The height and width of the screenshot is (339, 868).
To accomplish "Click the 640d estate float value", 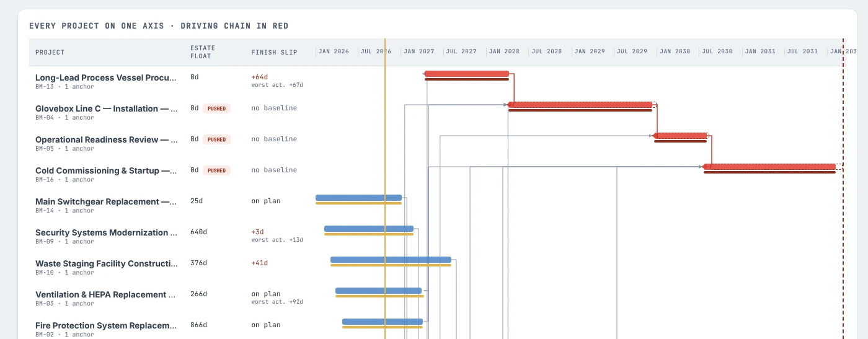I will click(198, 232).
